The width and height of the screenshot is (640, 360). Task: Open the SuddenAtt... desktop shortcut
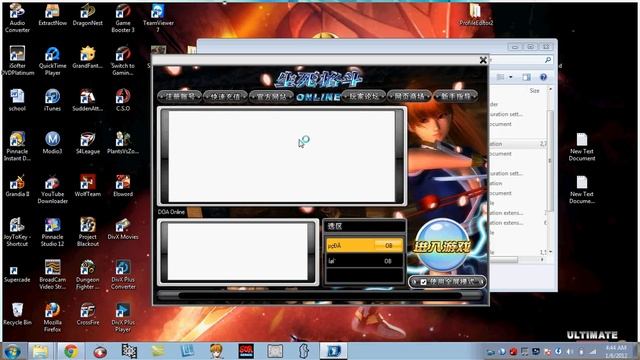coord(87,100)
